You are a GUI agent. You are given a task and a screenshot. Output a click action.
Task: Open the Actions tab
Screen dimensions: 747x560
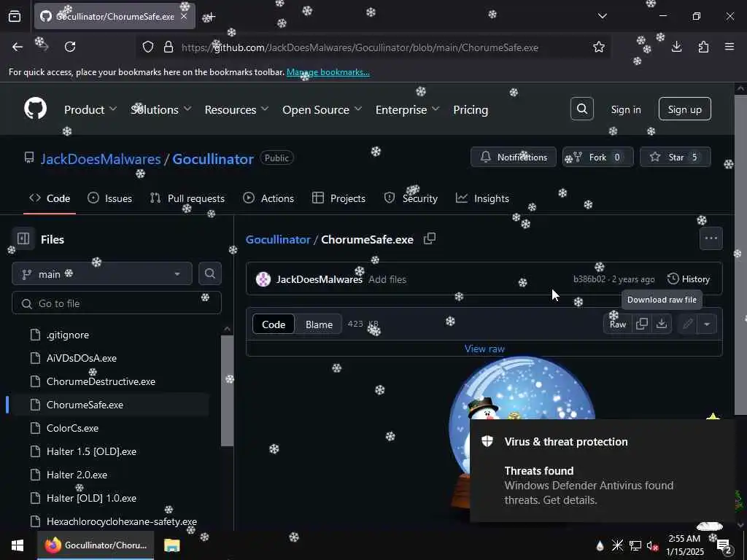coord(268,198)
